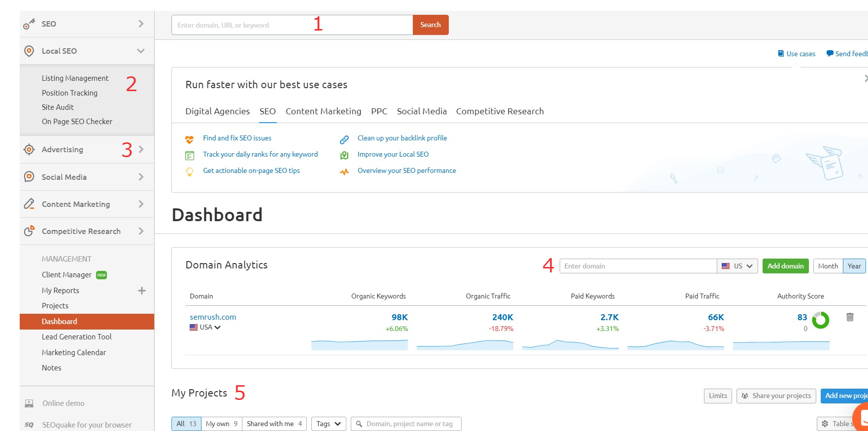Select the SEO use cases tab
The width and height of the screenshot is (868, 431).
pos(267,111)
